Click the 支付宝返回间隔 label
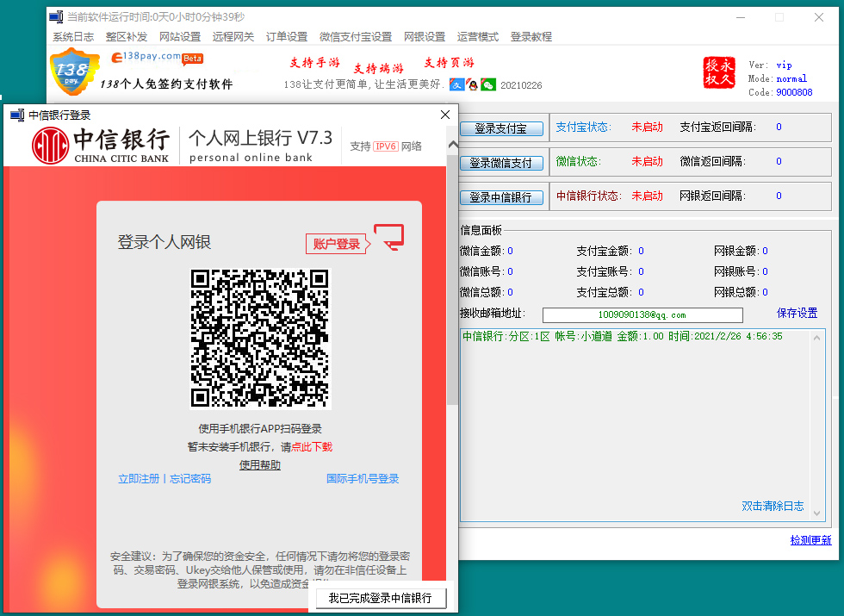844x616 pixels. [x=718, y=128]
